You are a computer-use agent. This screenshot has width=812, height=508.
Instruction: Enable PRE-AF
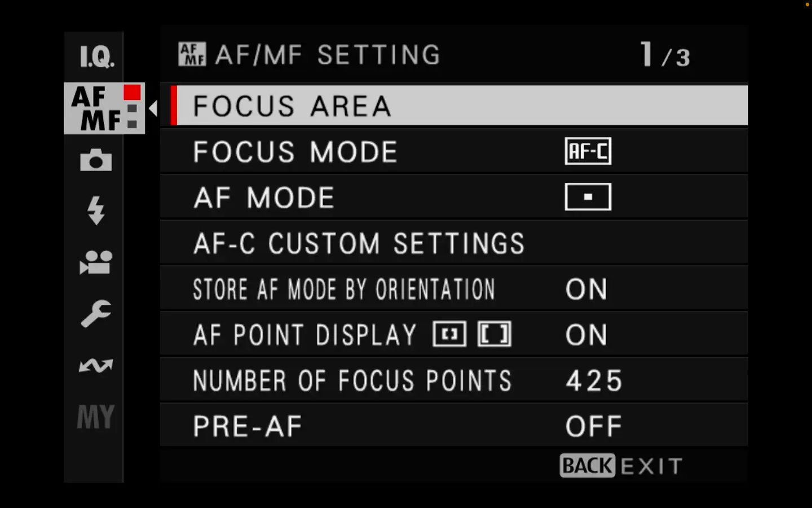593,425
